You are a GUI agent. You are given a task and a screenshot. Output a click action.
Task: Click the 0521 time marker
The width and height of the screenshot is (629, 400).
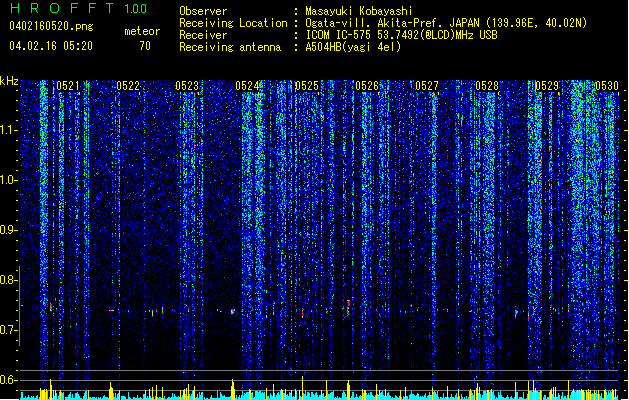coord(68,86)
